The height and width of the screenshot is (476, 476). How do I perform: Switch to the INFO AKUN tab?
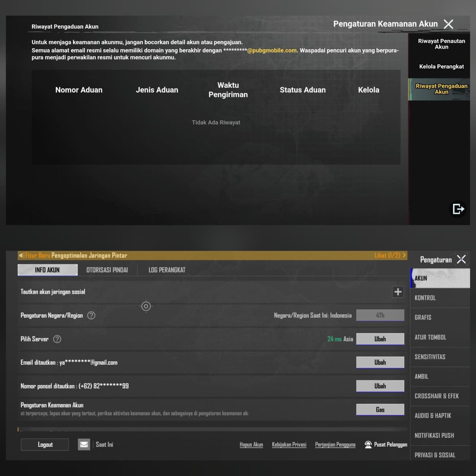[48, 270]
